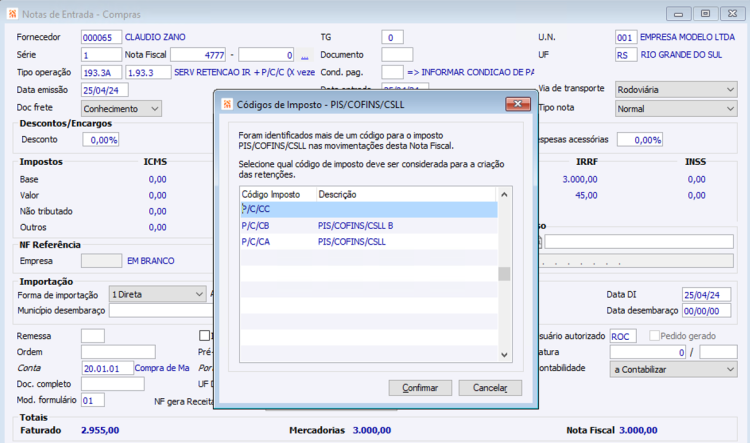Click the Remessa input field
Screen dimensions: 750x443
tap(93, 336)
